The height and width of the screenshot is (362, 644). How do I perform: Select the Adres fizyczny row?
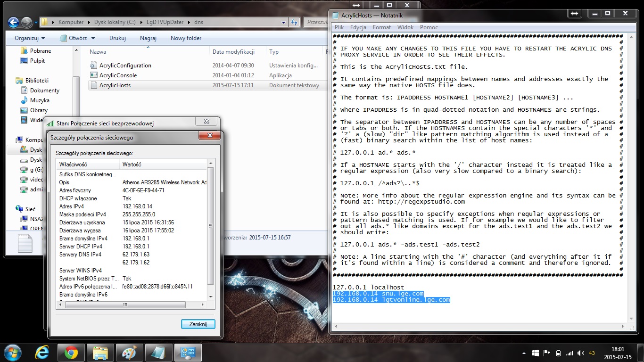132,190
